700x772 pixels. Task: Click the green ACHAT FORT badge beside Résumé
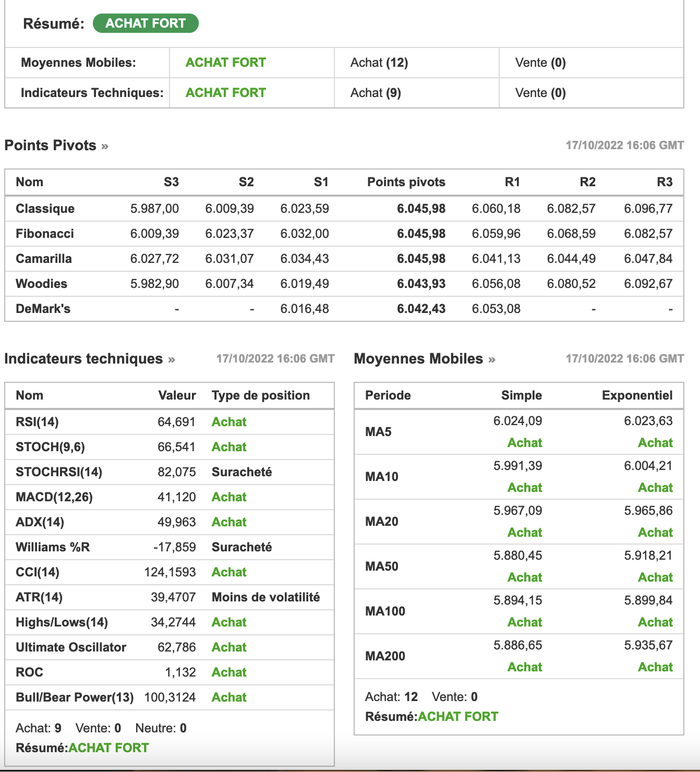click(x=146, y=23)
